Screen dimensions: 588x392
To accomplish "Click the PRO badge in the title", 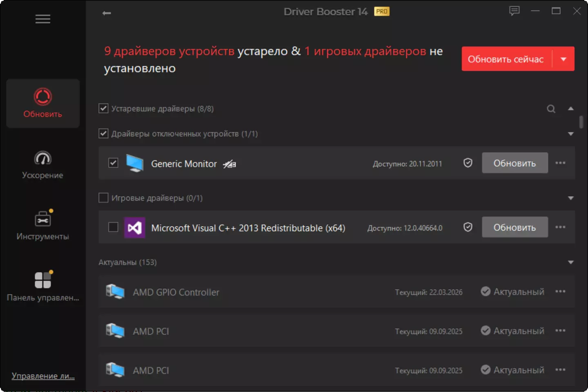I will tap(382, 11).
